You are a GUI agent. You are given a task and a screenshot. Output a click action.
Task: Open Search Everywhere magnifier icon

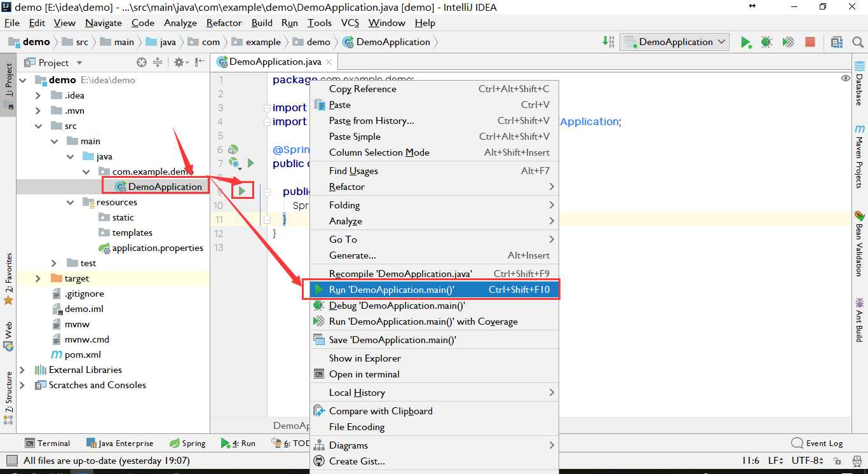[858, 42]
